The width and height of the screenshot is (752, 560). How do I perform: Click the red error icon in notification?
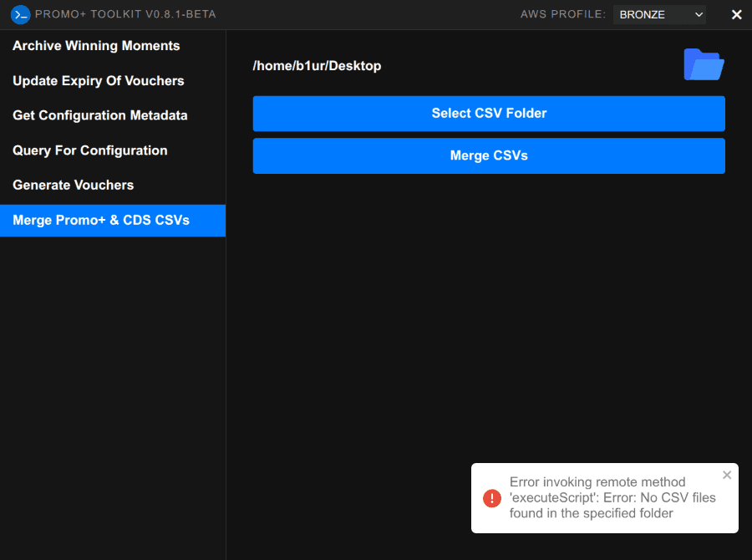pyautogui.click(x=493, y=498)
